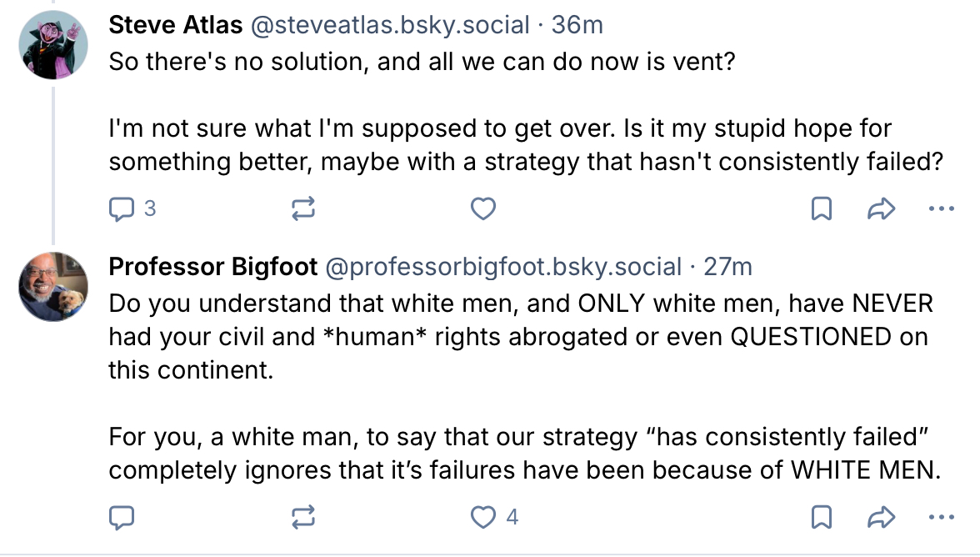Viewport: 980px width, 557px height.
Task: Visit Professor Bigfoot display name profile
Action: point(212,267)
